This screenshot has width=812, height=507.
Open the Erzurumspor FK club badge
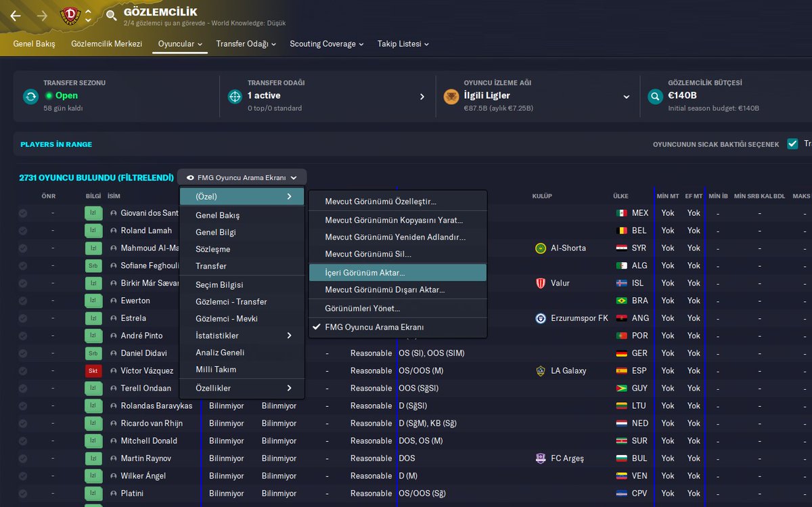pos(540,318)
